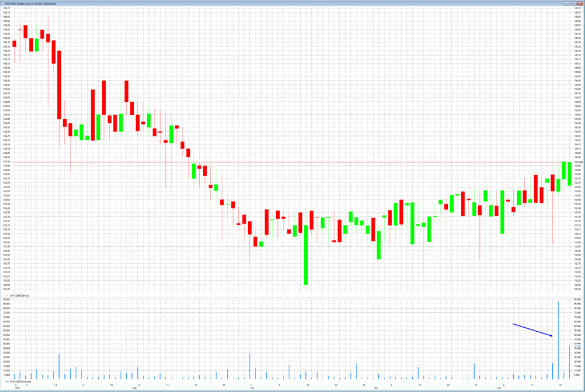Click the volume spike bar near August 14

(59, 367)
